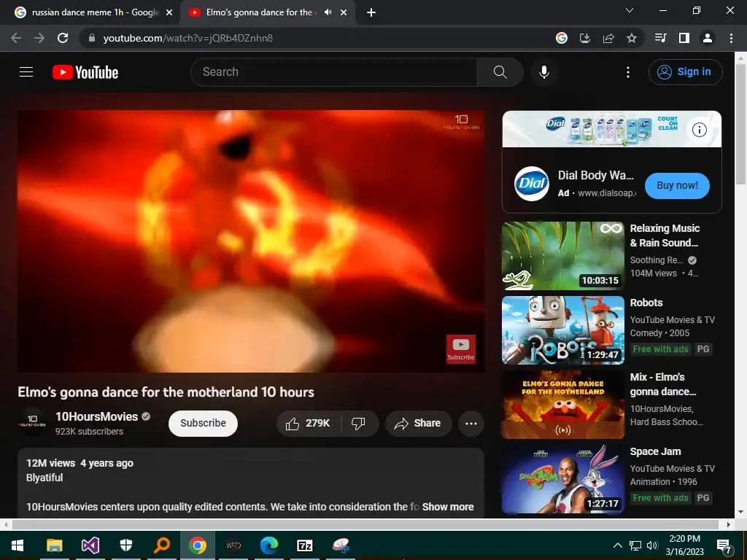This screenshot has width=747, height=560.
Task: Switch to russian dance meme Google tab
Action: point(94,13)
